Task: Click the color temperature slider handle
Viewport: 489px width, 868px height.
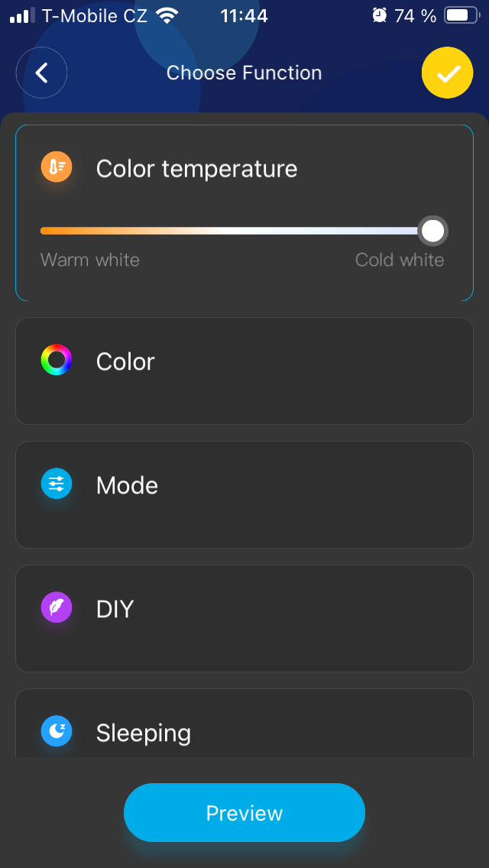Action: 432,230
